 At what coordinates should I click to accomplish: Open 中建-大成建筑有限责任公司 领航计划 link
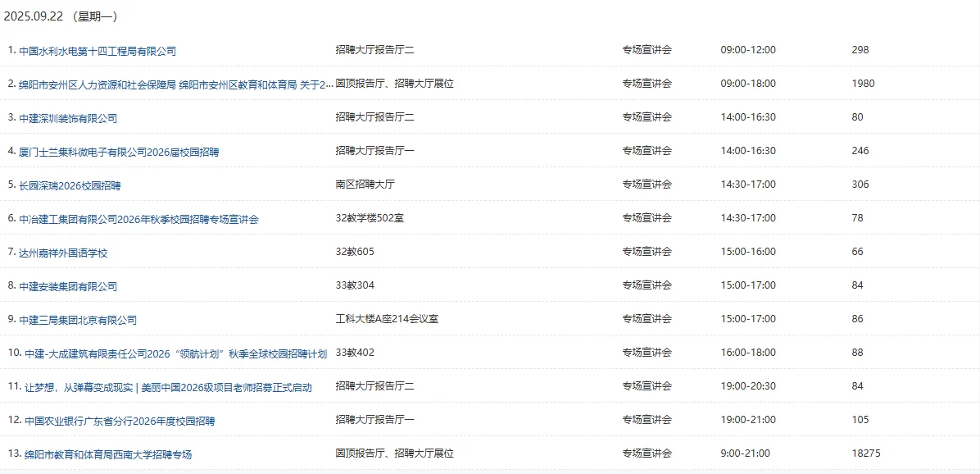(x=175, y=354)
